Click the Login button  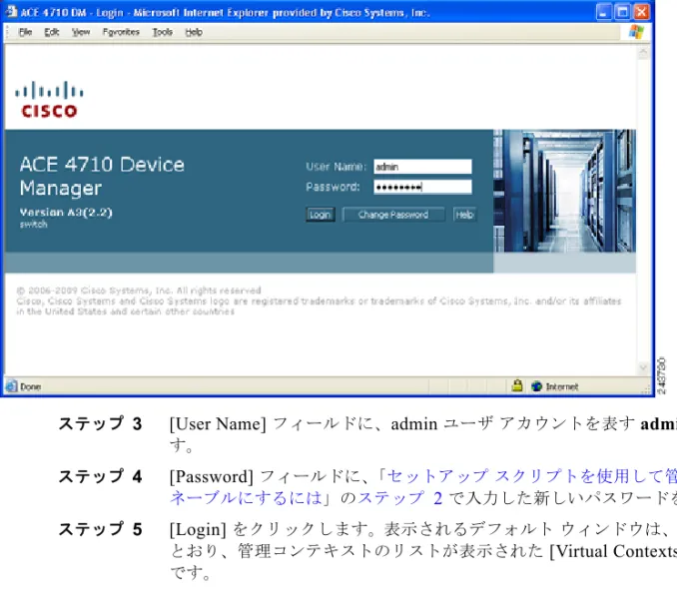point(321,215)
